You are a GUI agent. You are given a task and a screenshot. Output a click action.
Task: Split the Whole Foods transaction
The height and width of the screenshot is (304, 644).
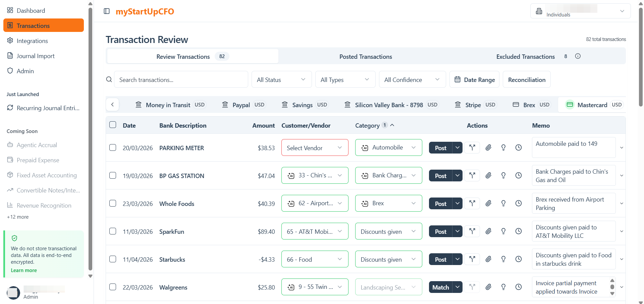click(x=472, y=203)
